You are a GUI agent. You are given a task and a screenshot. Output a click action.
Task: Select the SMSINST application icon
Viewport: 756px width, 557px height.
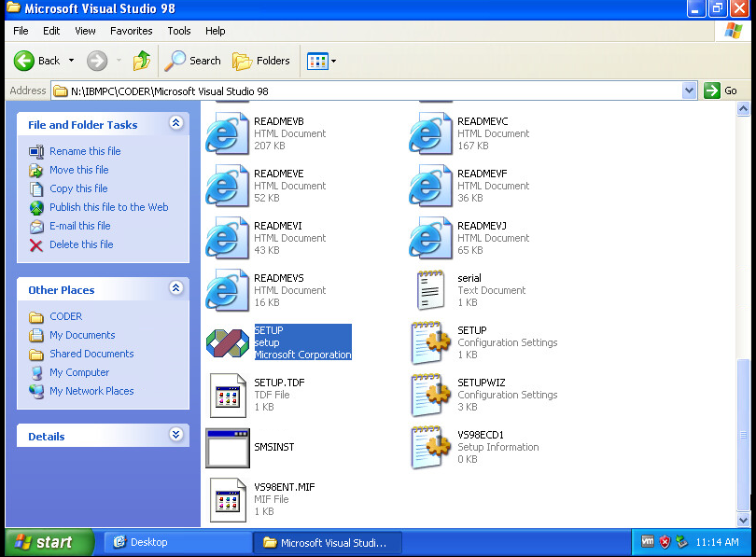tap(227, 448)
